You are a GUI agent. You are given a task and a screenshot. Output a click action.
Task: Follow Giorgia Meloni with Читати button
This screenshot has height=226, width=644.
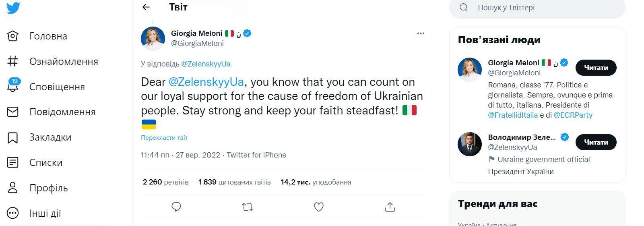pyautogui.click(x=596, y=68)
